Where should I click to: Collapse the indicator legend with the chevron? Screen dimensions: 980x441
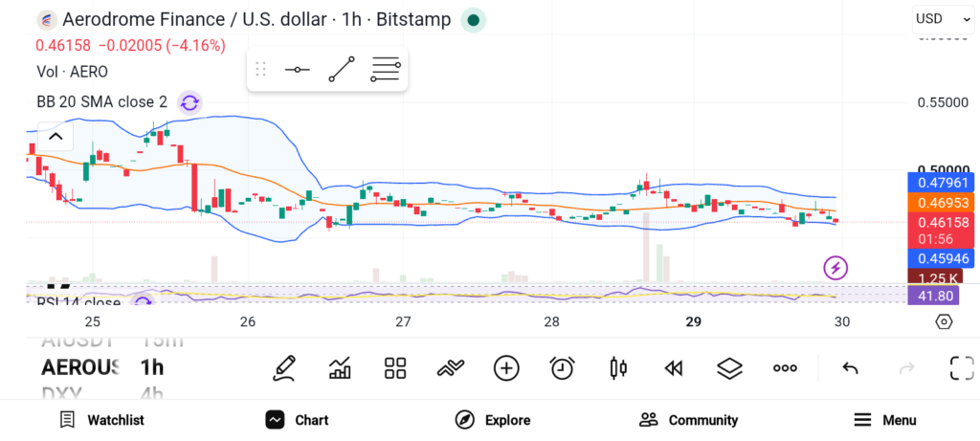point(56,136)
